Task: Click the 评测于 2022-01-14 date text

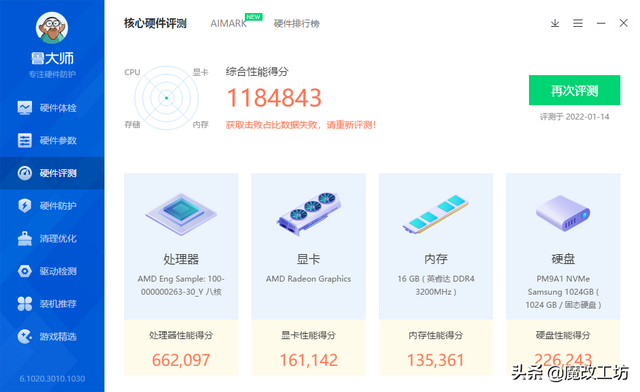Action: click(574, 117)
